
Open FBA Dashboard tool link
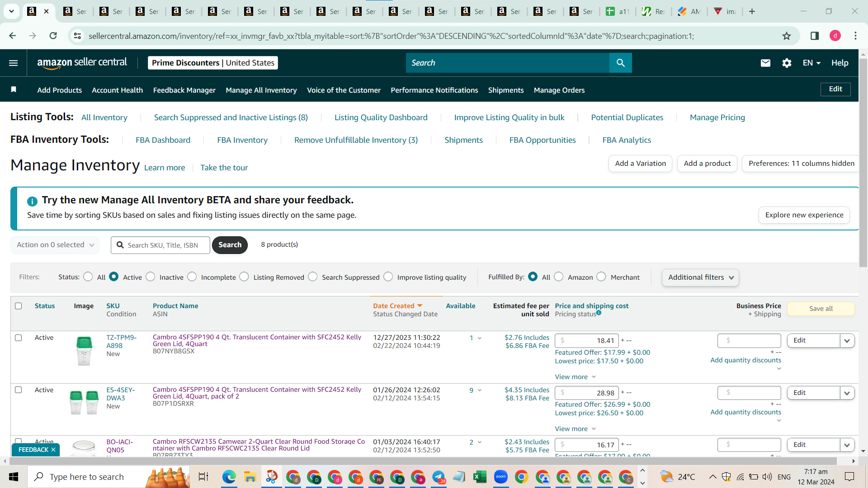163,140
